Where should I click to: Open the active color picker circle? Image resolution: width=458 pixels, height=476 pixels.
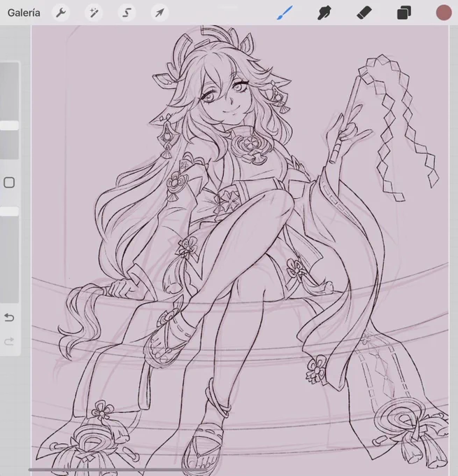[444, 13]
